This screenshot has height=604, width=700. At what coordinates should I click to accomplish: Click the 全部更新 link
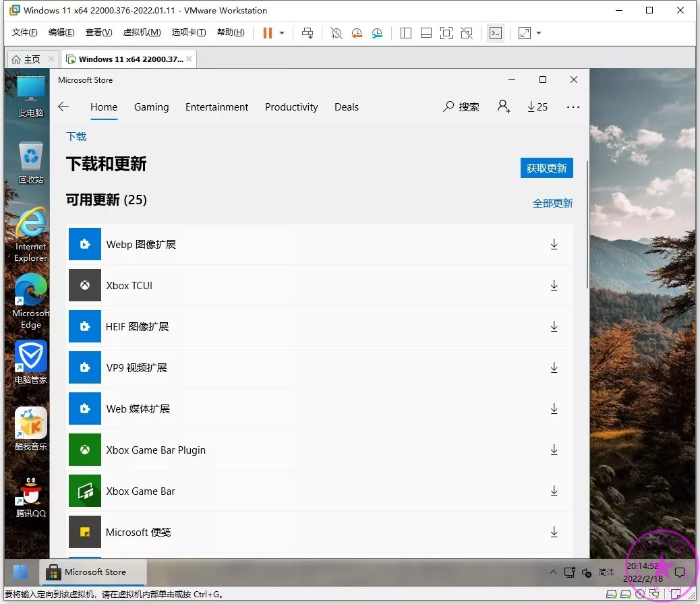tap(552, 203)
